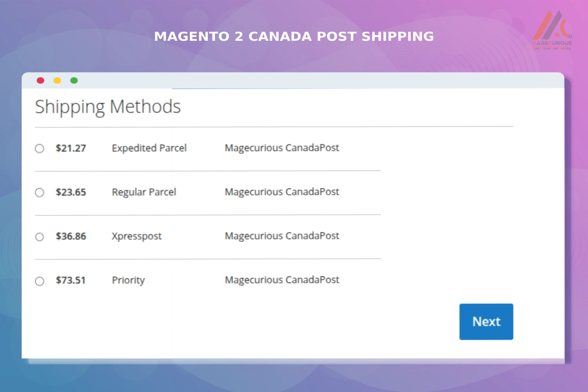Click the $73.51 price label

coord(71,280)
